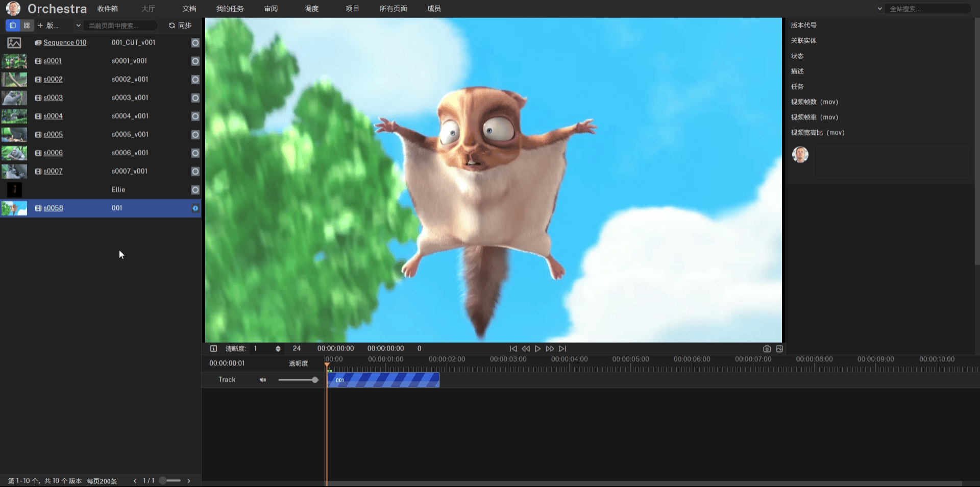
Task: Click the orange playhead marker on timeline
Action: (x=327, y=364)
